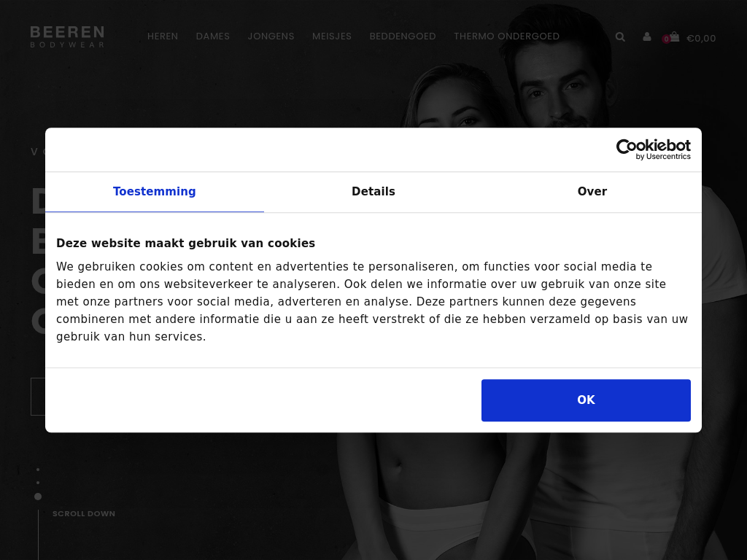Open the shopping bag cart icon
Viewport: 747px width, 560px height.
674,36
